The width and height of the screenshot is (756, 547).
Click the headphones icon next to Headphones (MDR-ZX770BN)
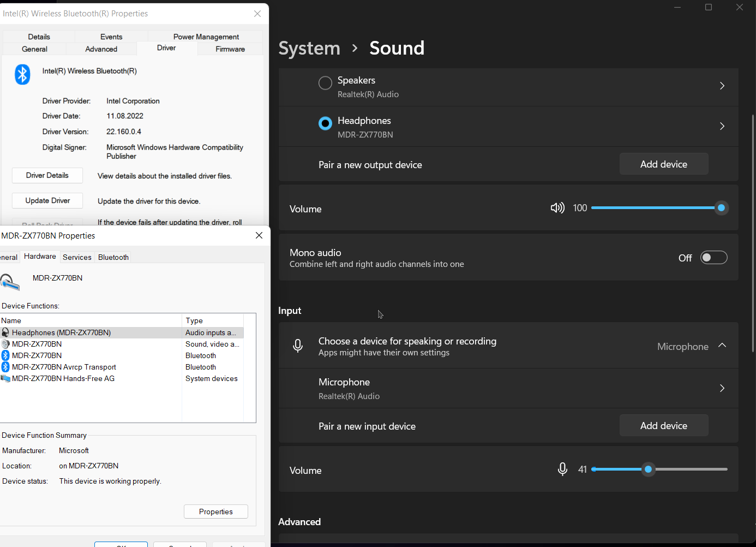click(x=5, y=332)
